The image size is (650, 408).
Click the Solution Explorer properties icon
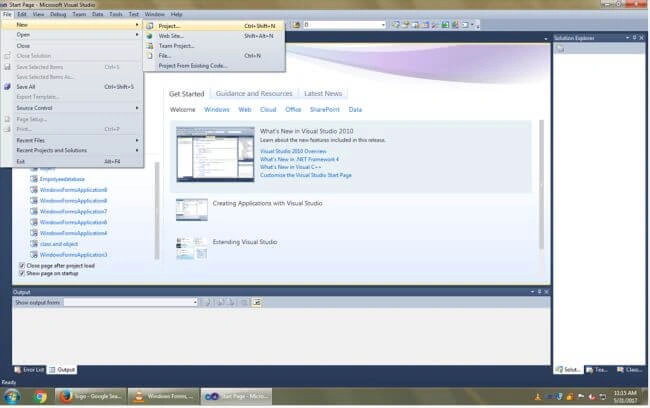pyautogui.click(x=560, y=49)
